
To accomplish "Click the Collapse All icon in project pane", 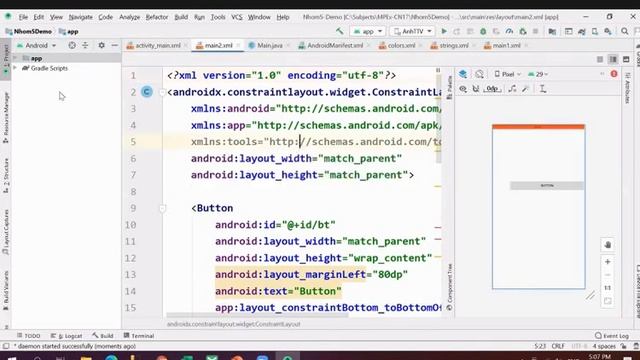I will click(85, 45).
